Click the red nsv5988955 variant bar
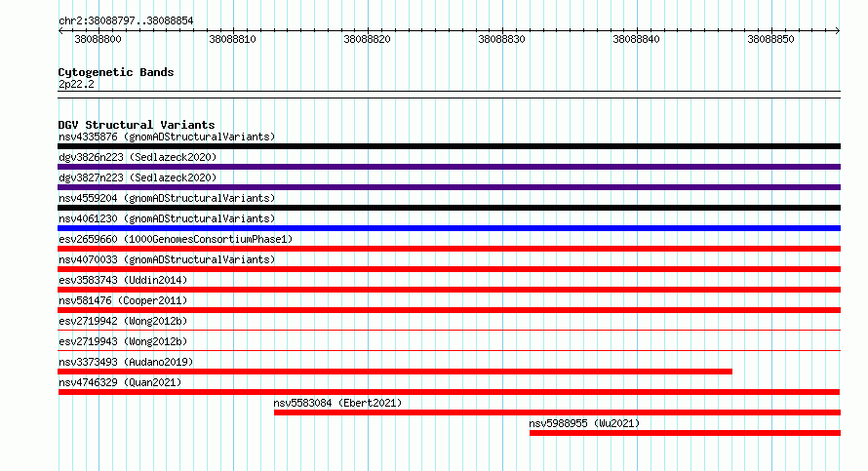This screenshot has height=471, width=868. (x=685, y=433)
